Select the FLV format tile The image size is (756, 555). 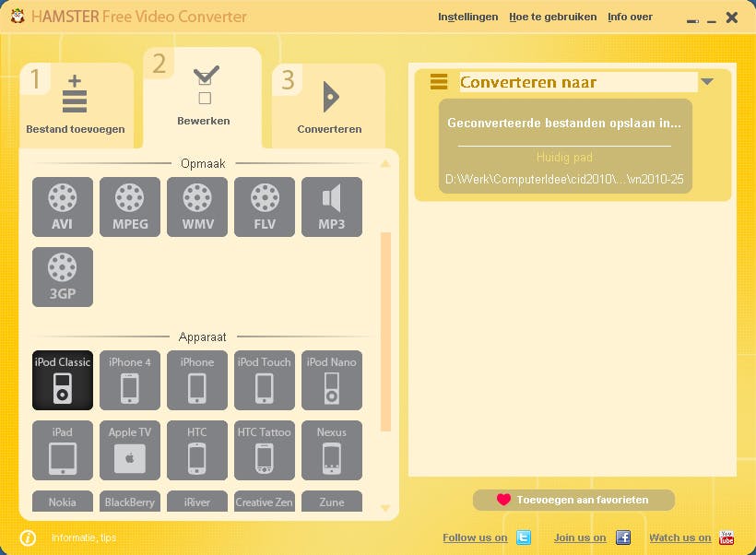pyautogui.click(x=265, y=207)
